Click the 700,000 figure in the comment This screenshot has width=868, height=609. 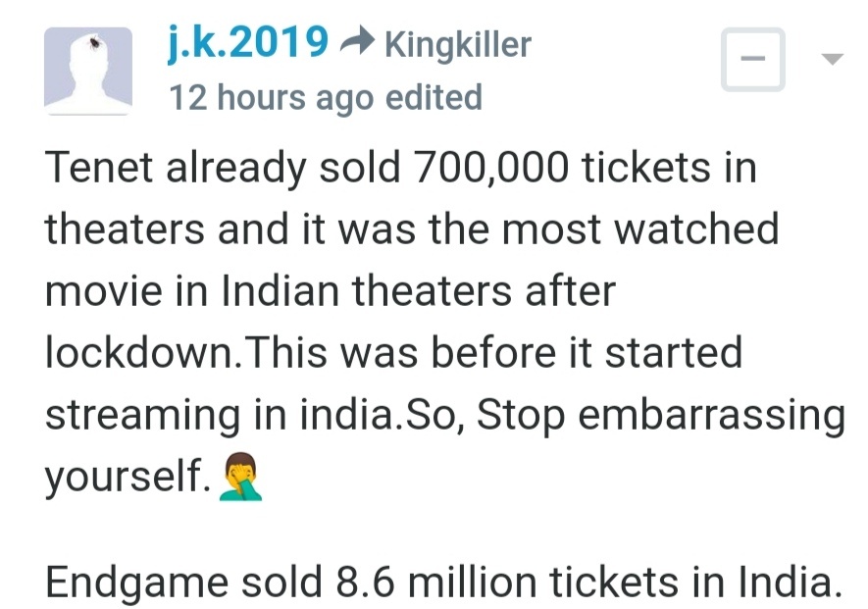coord(491,169)
